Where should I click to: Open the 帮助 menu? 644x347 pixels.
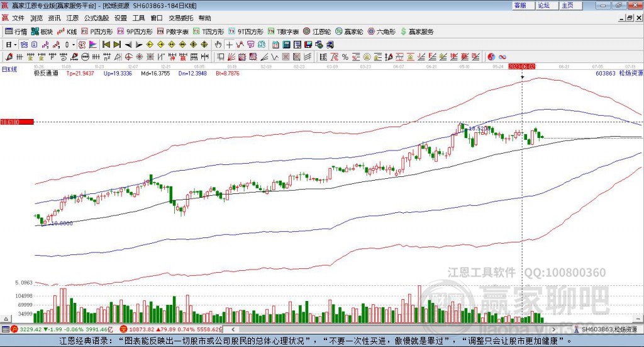point(204,18)
